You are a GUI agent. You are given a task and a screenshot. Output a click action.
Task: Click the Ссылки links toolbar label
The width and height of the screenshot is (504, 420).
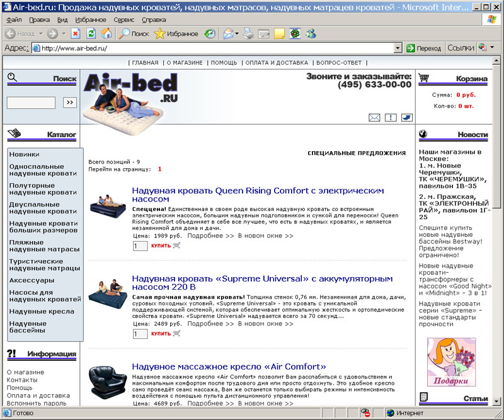click(x=461, y=48)
